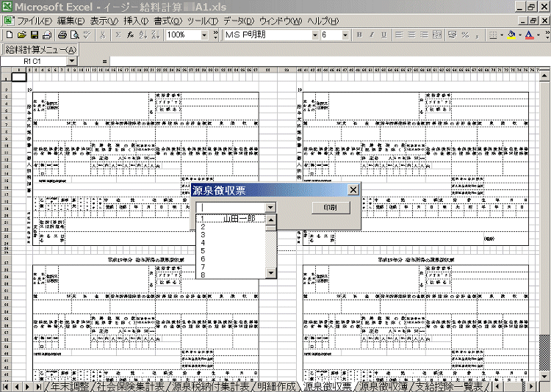Open the font size dropdown
Viewport: 551px width, 392px height.
[x=345, y=35]
